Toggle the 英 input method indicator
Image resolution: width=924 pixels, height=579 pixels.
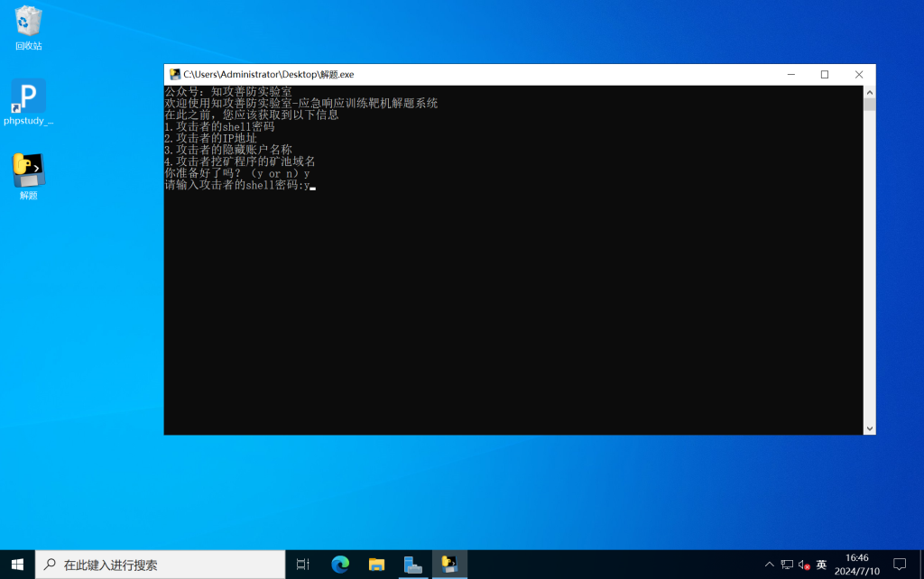(821, 565)
